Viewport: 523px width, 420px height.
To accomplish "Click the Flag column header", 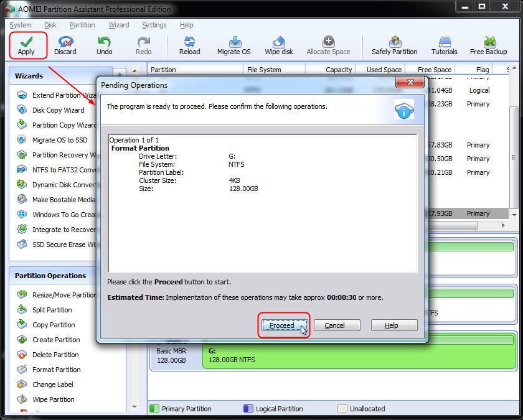I will tap(474, 70).
